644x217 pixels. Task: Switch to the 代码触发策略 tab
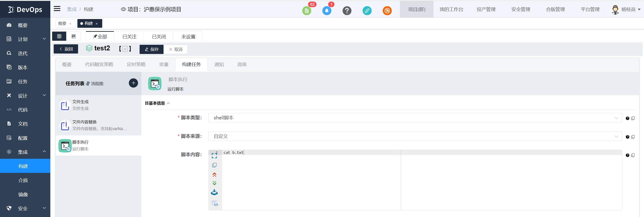[x=99, y=64]
